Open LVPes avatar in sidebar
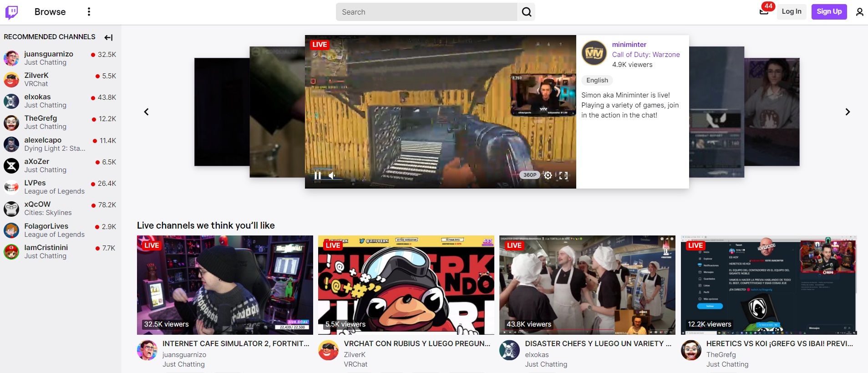 tap(11, 187)
